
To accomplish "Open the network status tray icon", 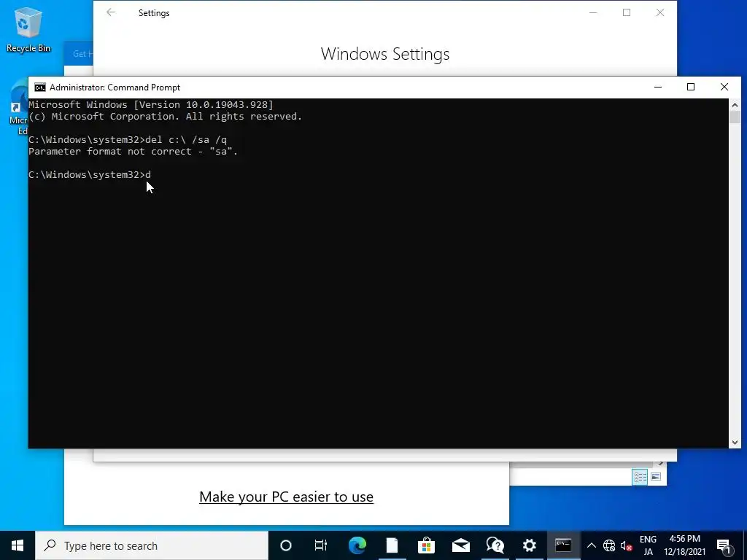I will [609, 545].
